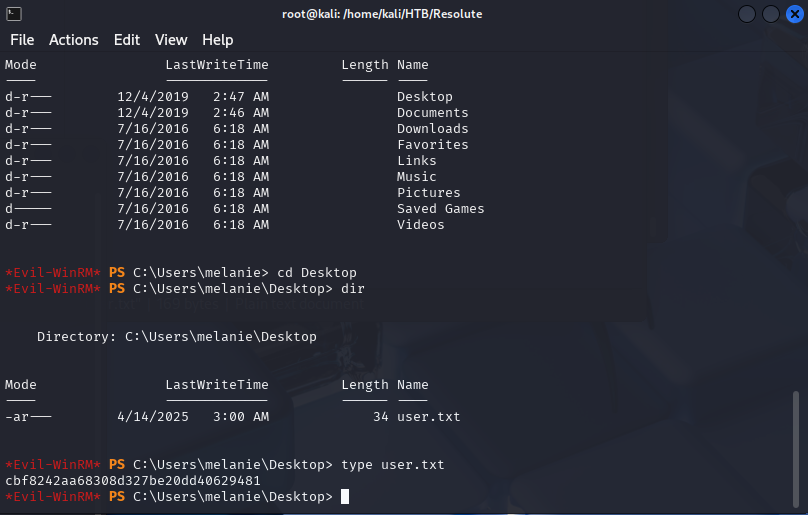Click the Desktop directory name
Image resolution: width=808 pixels, height=515 pixels.
point(425,97)
